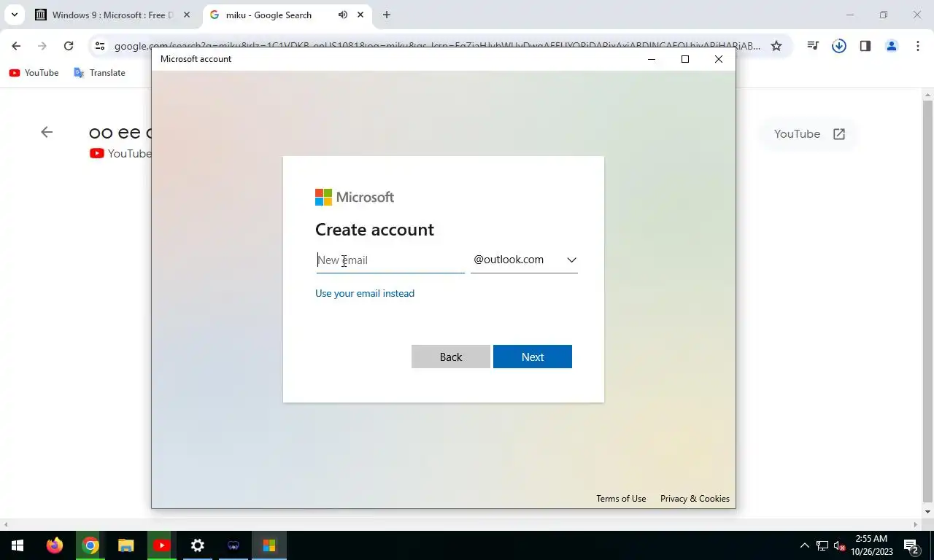The height and width of the screenshot is (560, 934).
Task: Show hidden system tray icons
Action: [x=805, y=545]
